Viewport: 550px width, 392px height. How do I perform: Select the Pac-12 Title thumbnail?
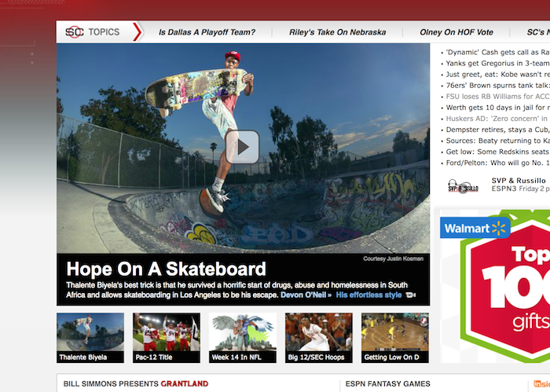[x=167, y=338]
